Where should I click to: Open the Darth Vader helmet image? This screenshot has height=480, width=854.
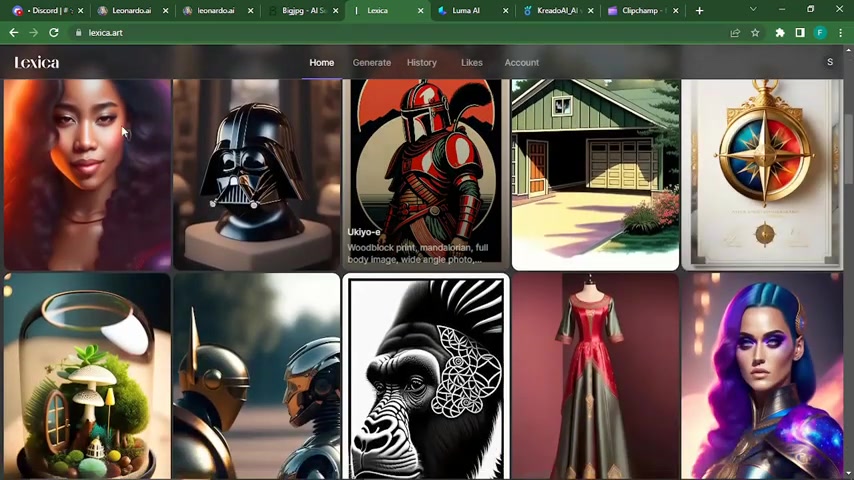257,174
